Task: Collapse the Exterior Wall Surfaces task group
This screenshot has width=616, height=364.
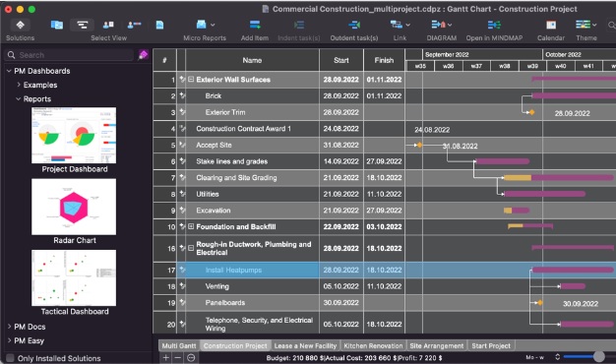Action: (x=191, y=80)
